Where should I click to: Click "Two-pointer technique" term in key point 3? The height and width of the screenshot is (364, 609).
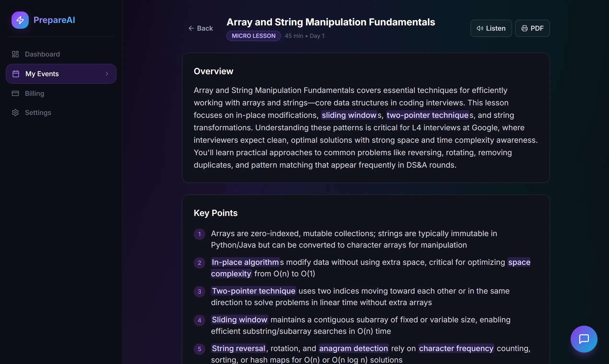coord(253,291)
